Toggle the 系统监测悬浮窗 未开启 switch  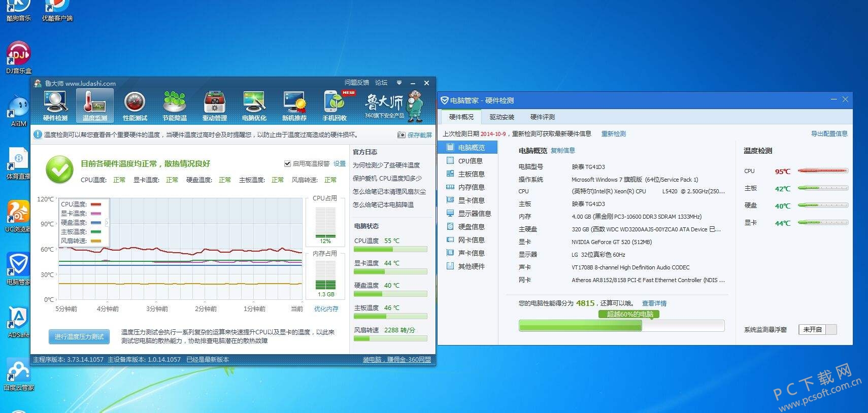(x=818, y=329)
